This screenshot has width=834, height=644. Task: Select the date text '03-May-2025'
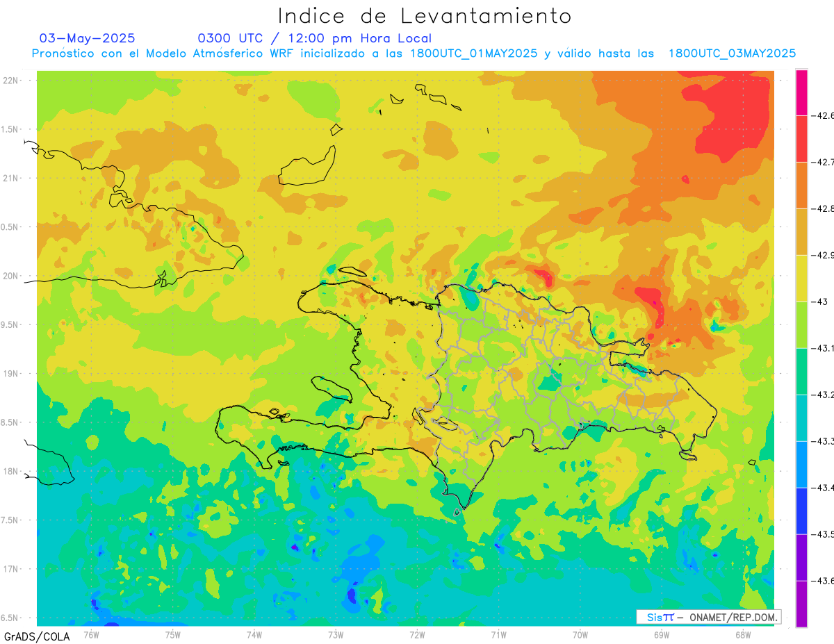pyautogui.click(x=87, y=38)
